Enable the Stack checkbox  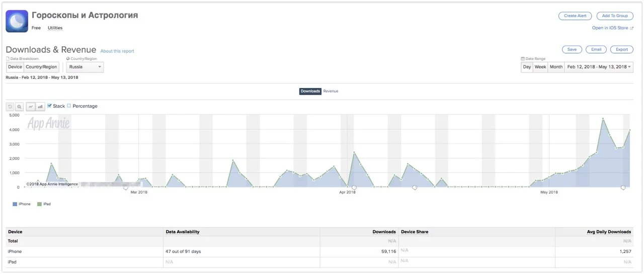click(x=49, y=106)
